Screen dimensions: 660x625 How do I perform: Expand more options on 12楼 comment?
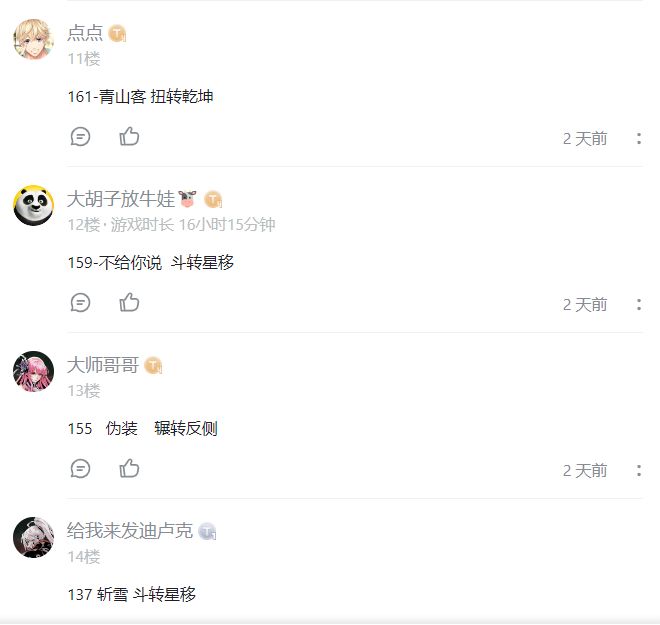[x=639, y=305]
